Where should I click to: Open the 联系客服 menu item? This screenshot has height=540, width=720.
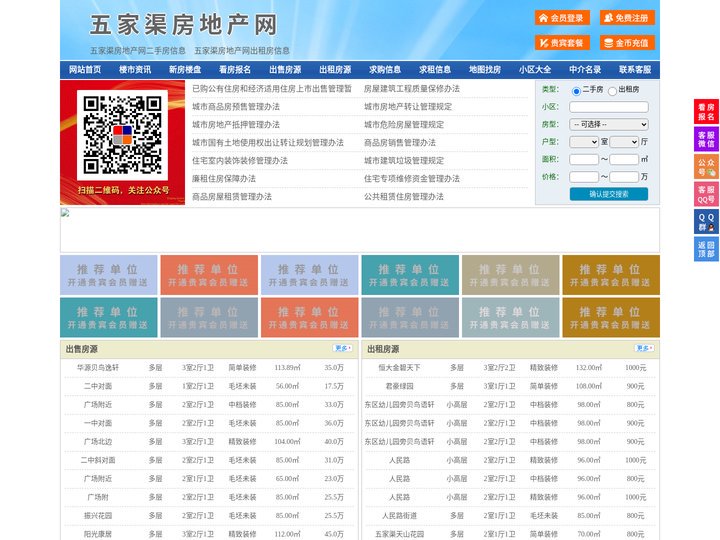pos(635,70)
